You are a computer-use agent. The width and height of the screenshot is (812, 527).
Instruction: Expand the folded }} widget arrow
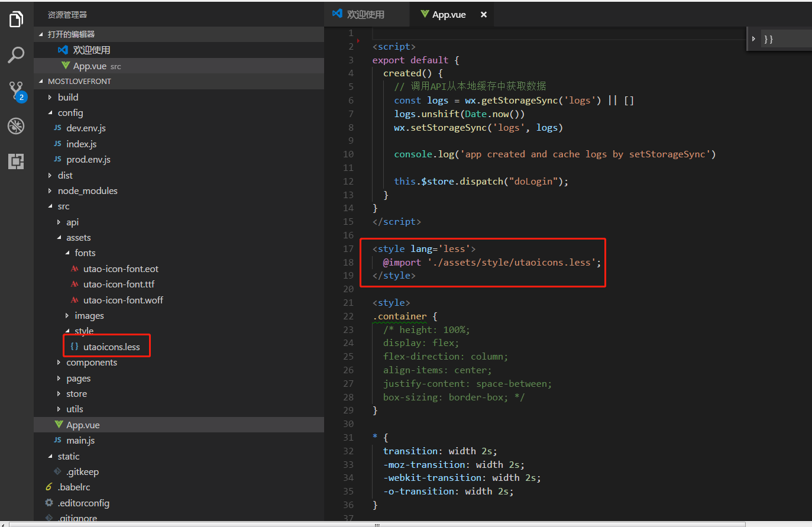click(x=753, y=39)
